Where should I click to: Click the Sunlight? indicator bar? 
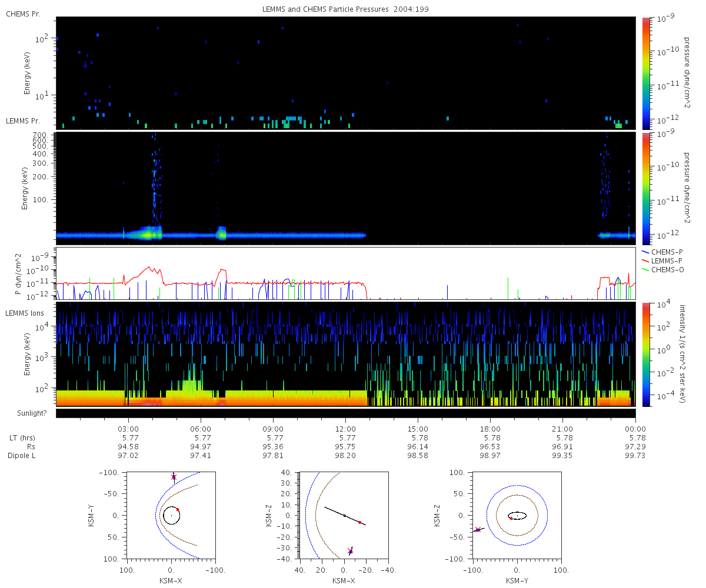click(345, 413)
